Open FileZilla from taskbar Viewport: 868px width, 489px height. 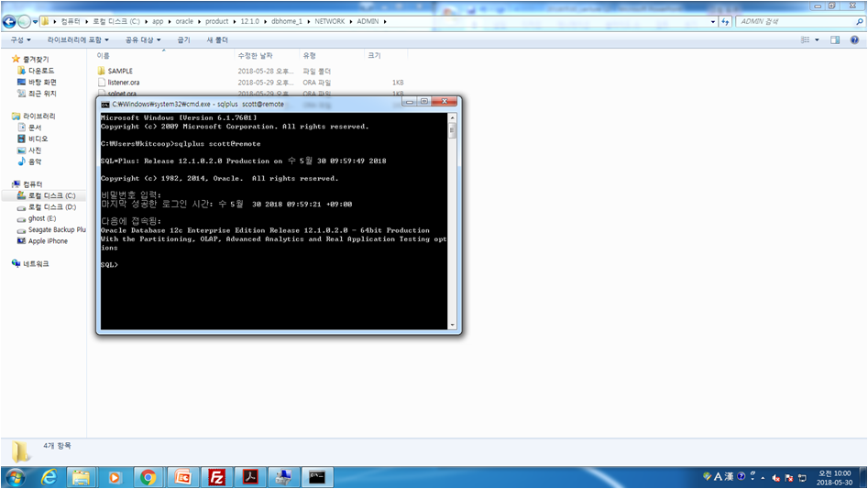point(216,477)
